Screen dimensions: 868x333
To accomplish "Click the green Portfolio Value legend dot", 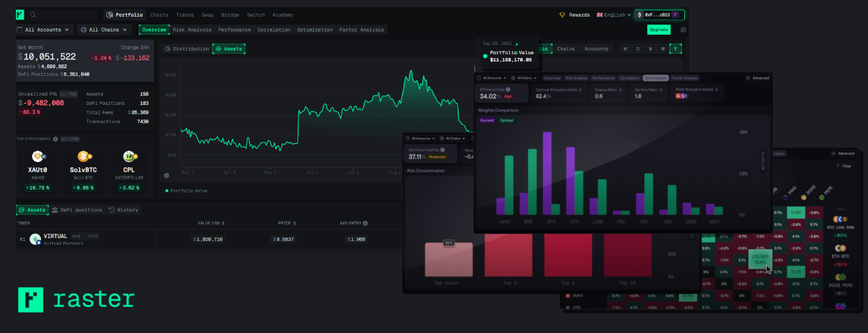I will [x=166, y=190].
